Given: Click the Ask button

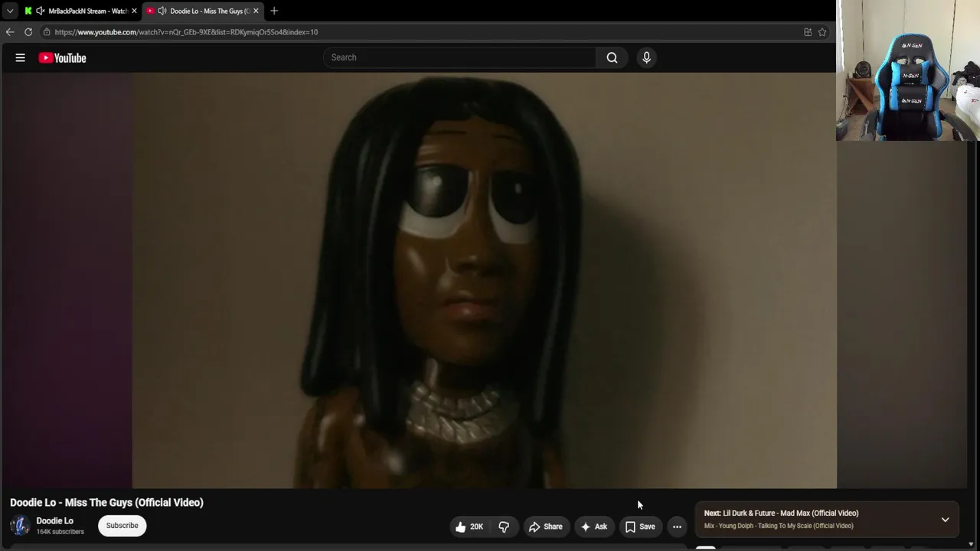Looking at the screenshot, I should 594,527.
